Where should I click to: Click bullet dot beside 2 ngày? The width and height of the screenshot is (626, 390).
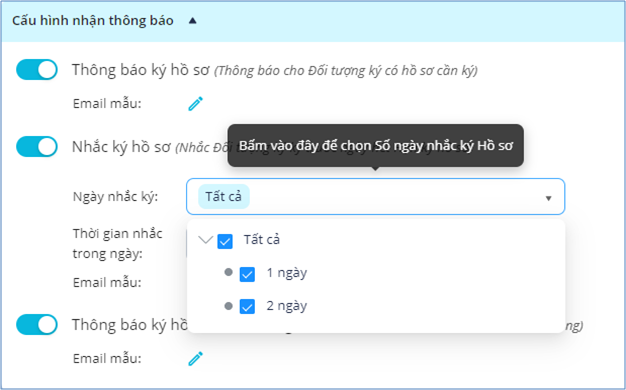pos(228,306)
